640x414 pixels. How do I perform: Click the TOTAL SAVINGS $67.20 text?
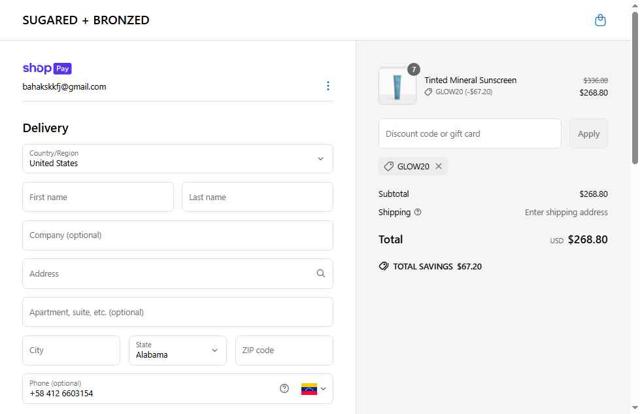[x=437, y=266]
